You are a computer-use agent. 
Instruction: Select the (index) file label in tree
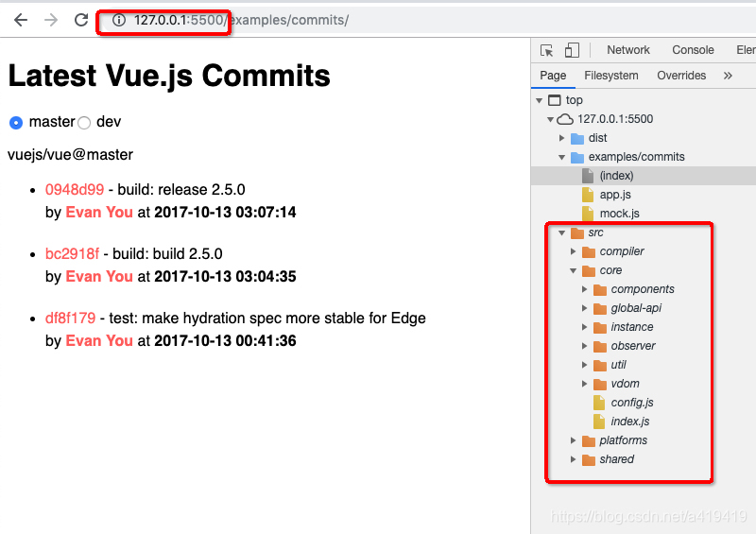[617, 176]
